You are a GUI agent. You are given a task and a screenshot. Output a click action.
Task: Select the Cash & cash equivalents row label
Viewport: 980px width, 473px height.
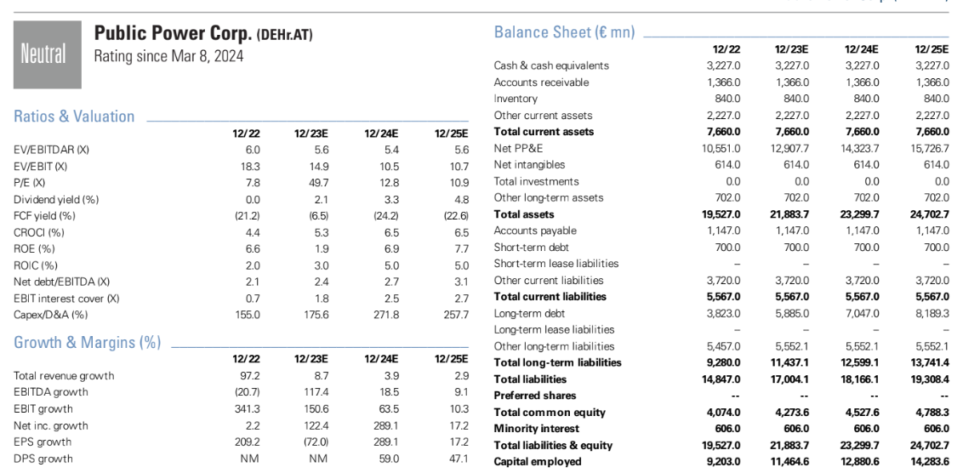tap(551, 66)
